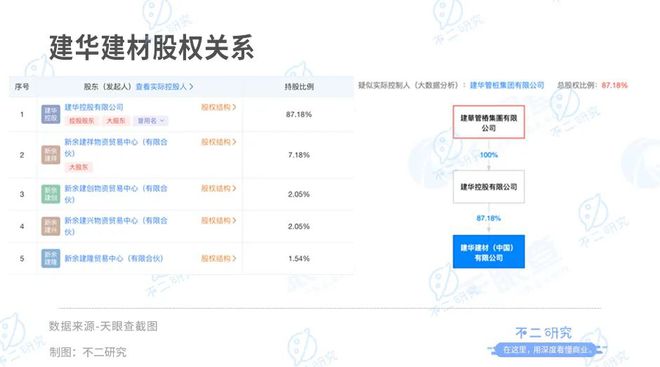Click the 7.18% shareholding cell
Viewport: 660px width, 367px height.
point(299,155)
